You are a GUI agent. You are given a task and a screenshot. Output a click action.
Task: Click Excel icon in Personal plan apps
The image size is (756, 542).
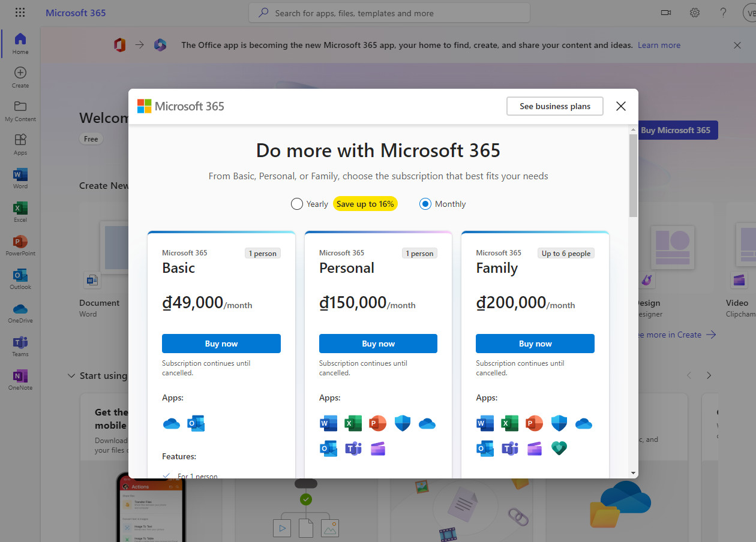point(353,423)
